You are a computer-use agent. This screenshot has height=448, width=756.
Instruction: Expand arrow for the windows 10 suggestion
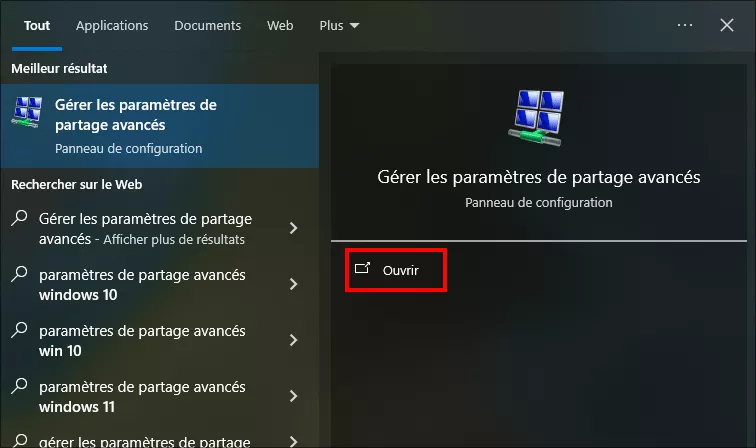(293, 284)
